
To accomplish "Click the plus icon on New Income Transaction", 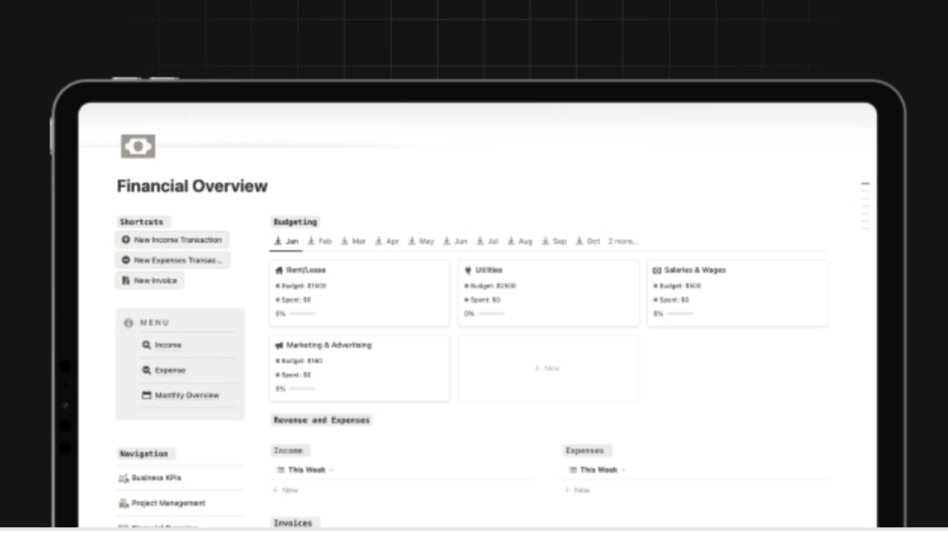I will coord(126,240).
